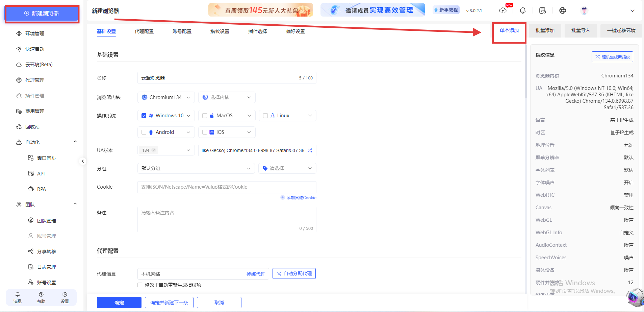This screenshot has width=644, height=312.
Task: Open 帮助 help at the bottom sidebar
Action: (x=41, y=297)
